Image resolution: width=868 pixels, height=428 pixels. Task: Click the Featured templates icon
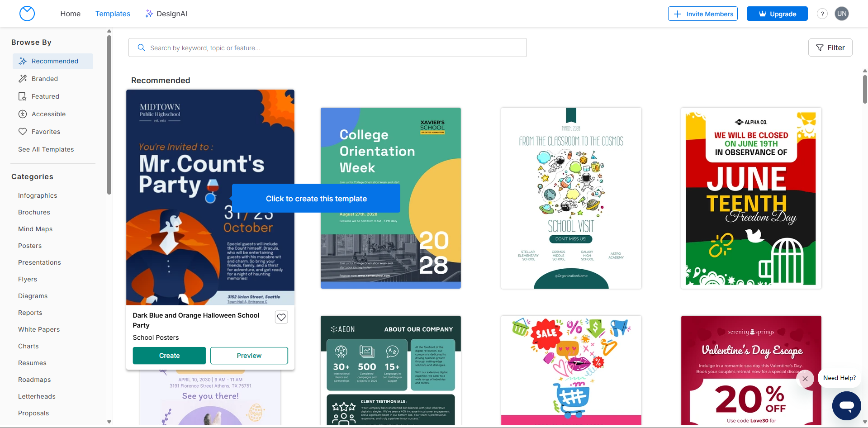click(x=22, y=96)
